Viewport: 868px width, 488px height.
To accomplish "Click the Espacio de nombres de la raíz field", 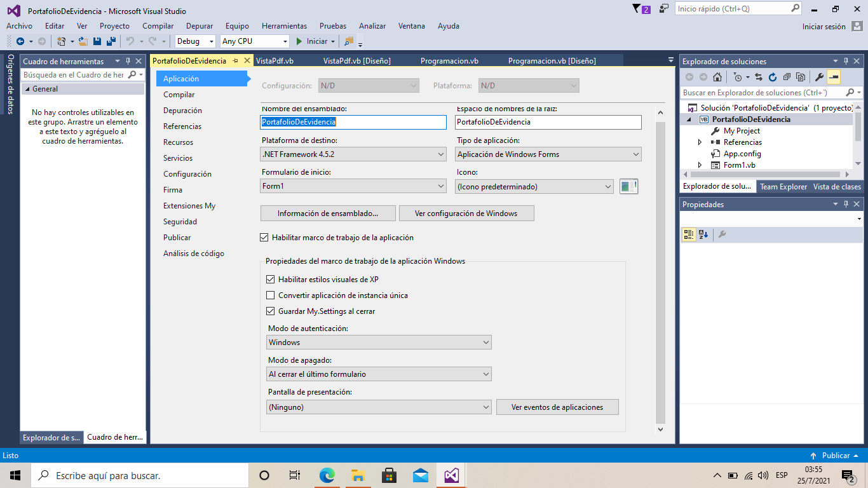I will pos(548,122).
